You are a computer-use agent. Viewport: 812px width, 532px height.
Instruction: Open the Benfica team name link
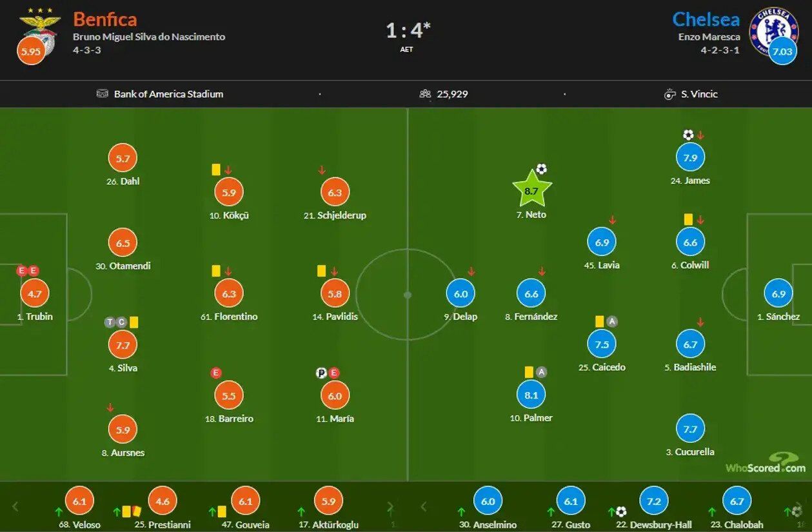[105, 19]
